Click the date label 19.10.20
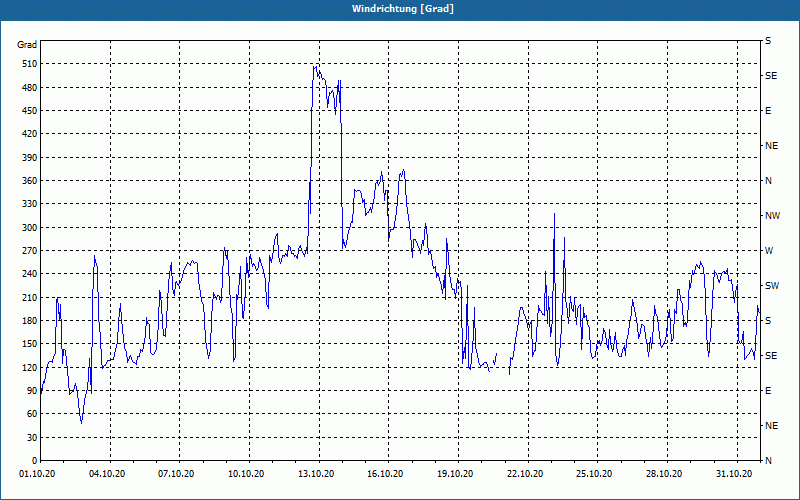 455,474
